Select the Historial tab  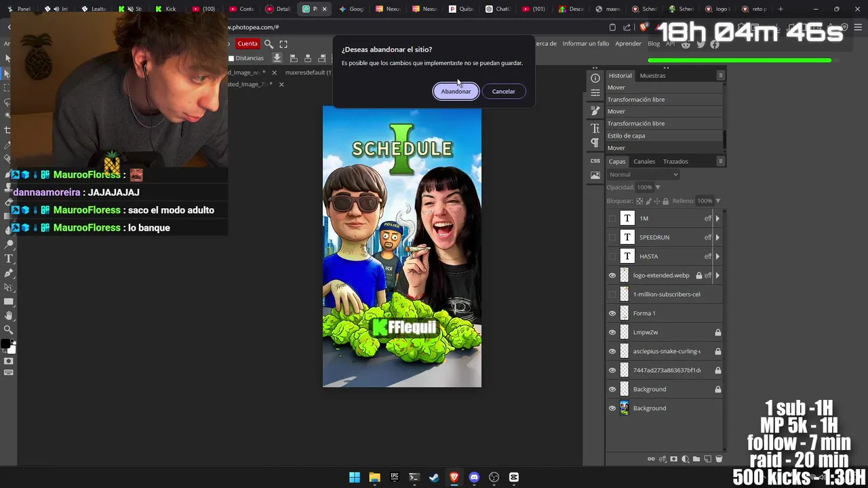[620, 75]
